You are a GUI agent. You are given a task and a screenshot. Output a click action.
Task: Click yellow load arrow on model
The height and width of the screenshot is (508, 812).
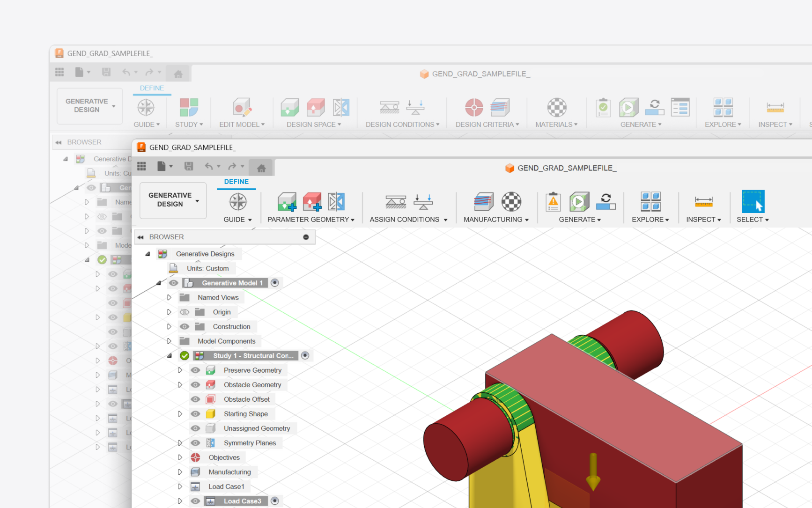click(593, 471)
